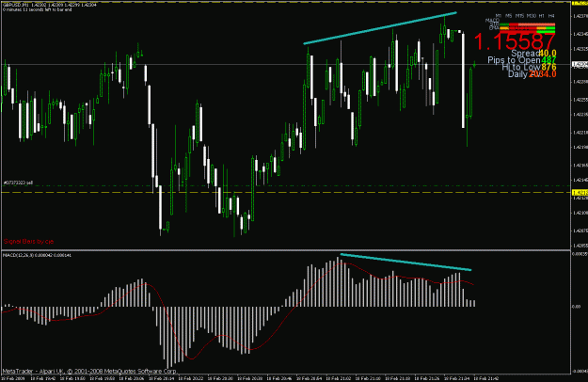Click the MACD row label in signal bars
The height and width of the screenshot is (382, 588).
pyautogui.click(x=492, y=21)
